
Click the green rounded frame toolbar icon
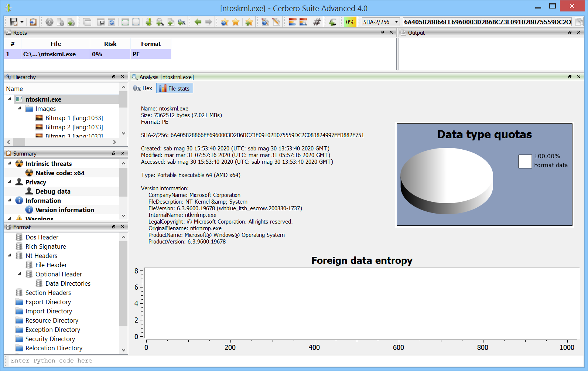coord(125,22)
